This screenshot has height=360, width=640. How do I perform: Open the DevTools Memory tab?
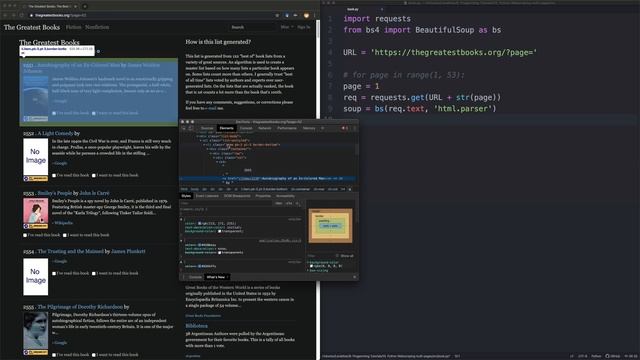click(309, 128)
